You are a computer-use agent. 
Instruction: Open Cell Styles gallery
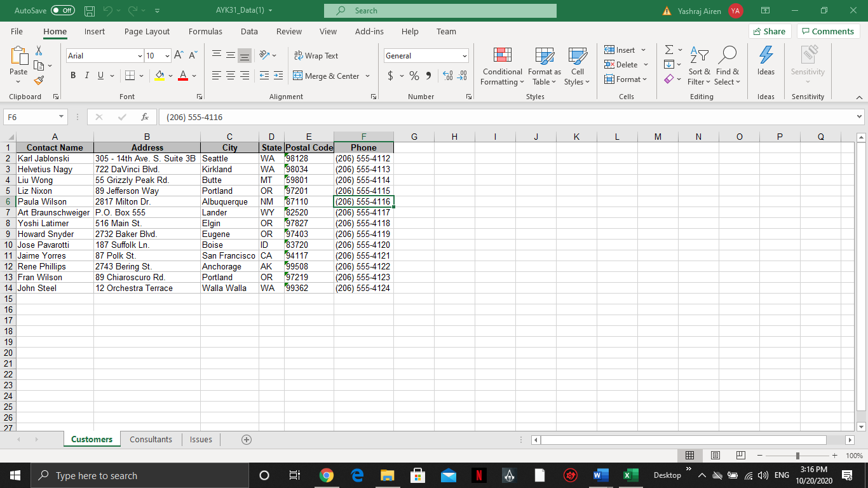577,66
